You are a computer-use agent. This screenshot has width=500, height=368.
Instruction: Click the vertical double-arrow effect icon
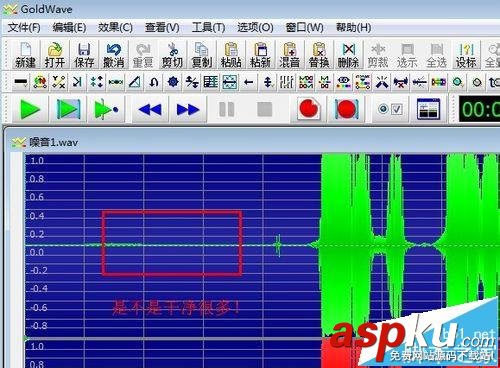tap(268, 82)
